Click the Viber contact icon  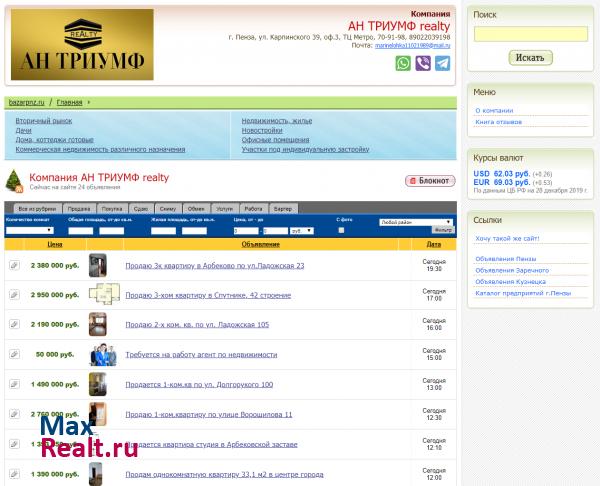[422, 63]
